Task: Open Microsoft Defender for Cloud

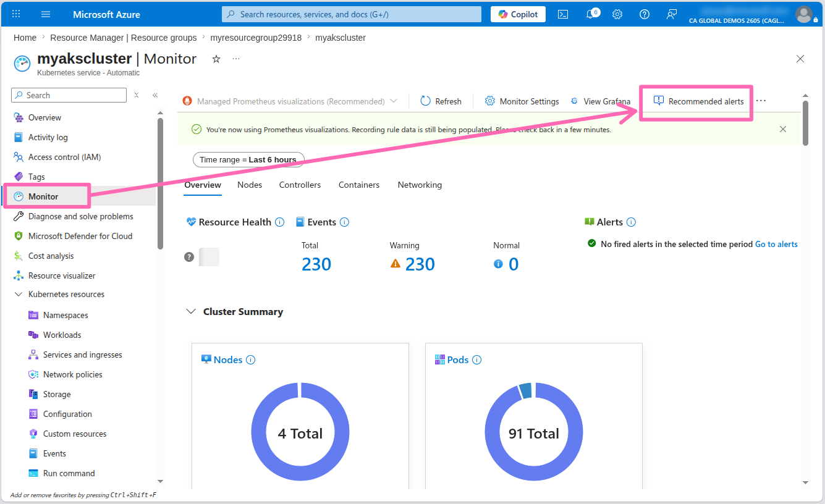Action: point(80,236)
